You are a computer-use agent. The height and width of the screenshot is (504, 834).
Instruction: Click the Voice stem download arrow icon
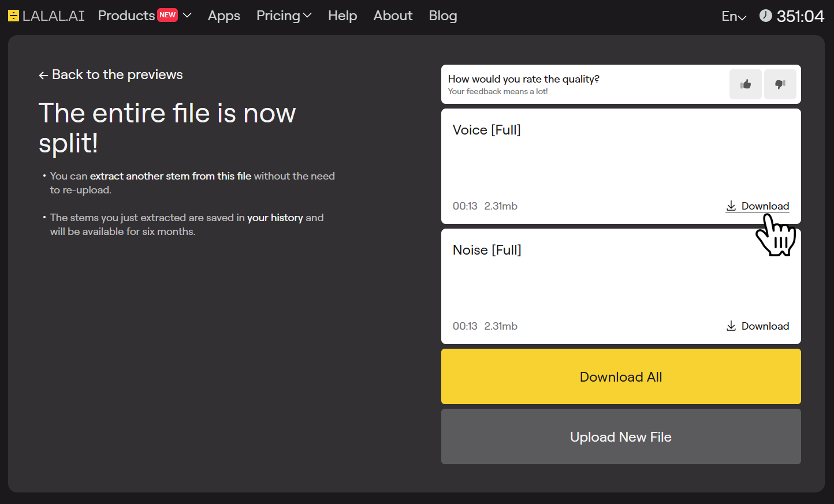(731, 206)
